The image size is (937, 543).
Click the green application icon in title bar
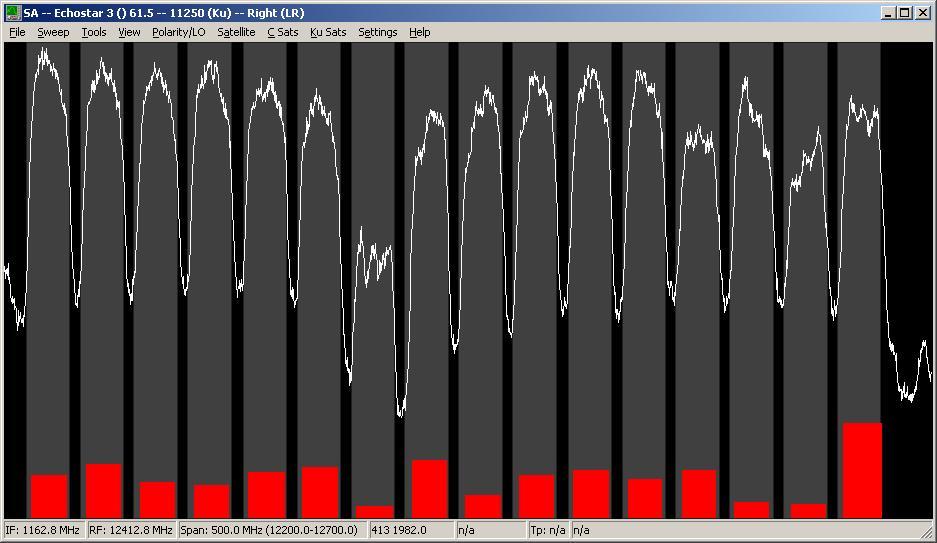pos(13,13)
